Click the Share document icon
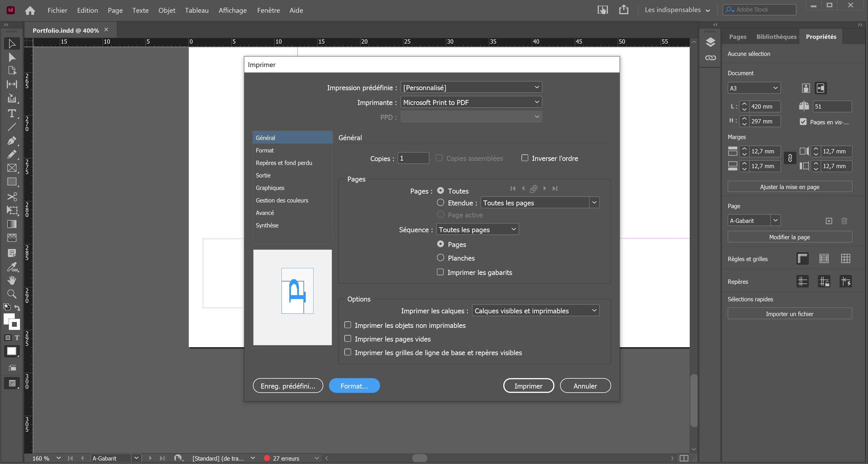868x464 pixels. [623, 10]
